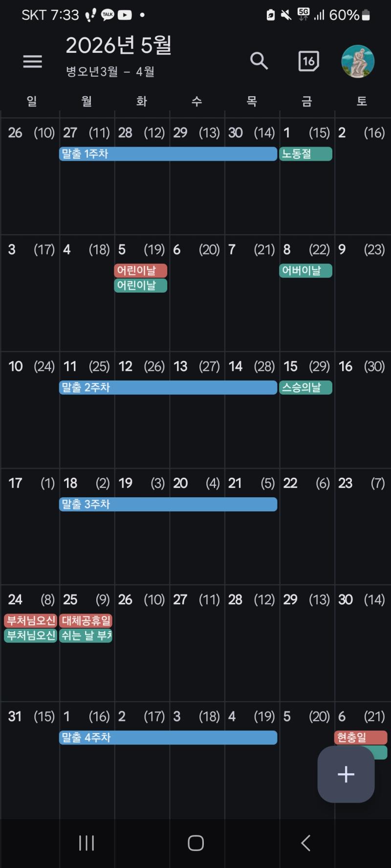Tap the Android recent apps icon
Image resolution: width=391 pixels, height=868 pixels.
point(87,843)
